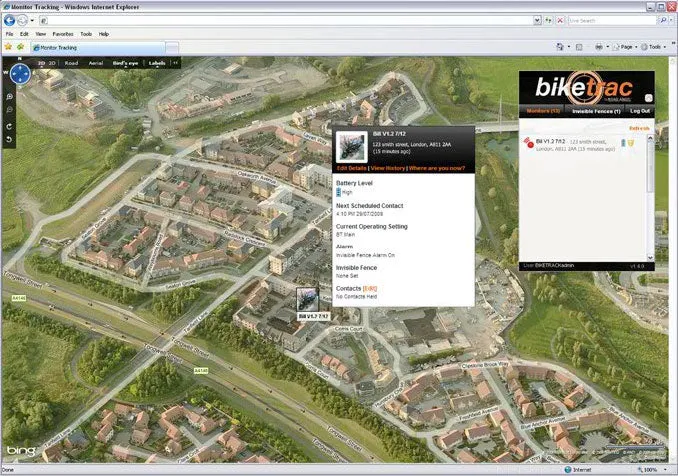Click the Edit Details link
The height and width of the screenshot is (476, 678).
pos(352,168)
